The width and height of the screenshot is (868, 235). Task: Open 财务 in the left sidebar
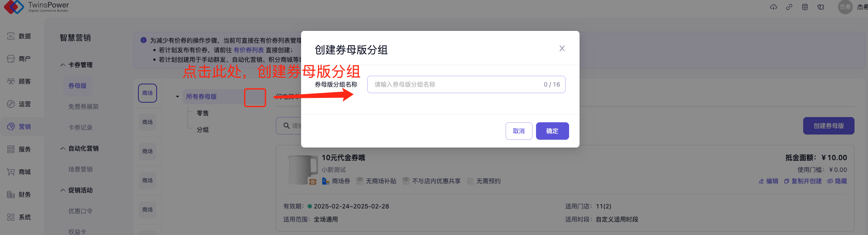point(19,195)
